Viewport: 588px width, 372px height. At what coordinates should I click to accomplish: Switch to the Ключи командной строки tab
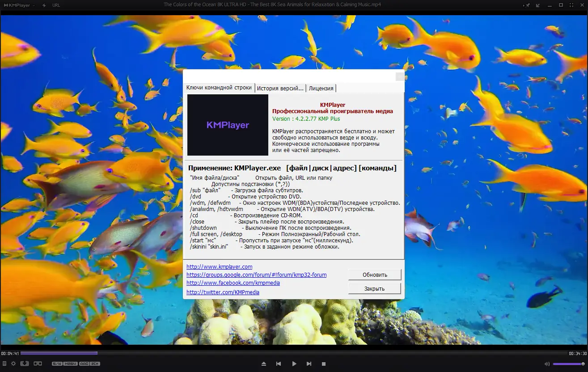click(219, 88)
